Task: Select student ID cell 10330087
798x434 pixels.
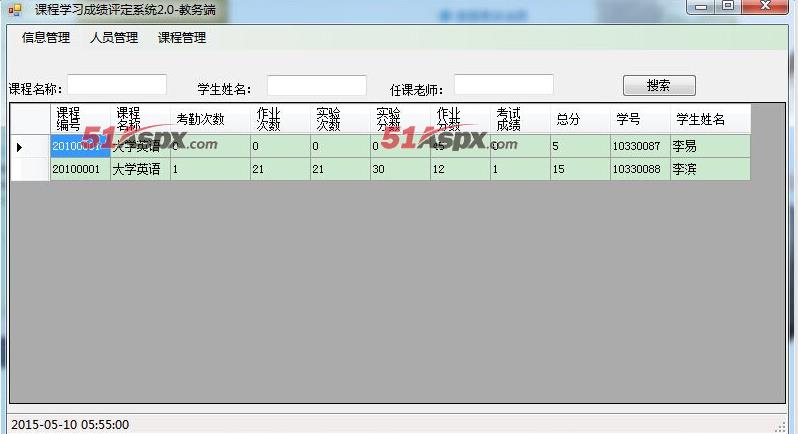Action: [x=640, y=147]
